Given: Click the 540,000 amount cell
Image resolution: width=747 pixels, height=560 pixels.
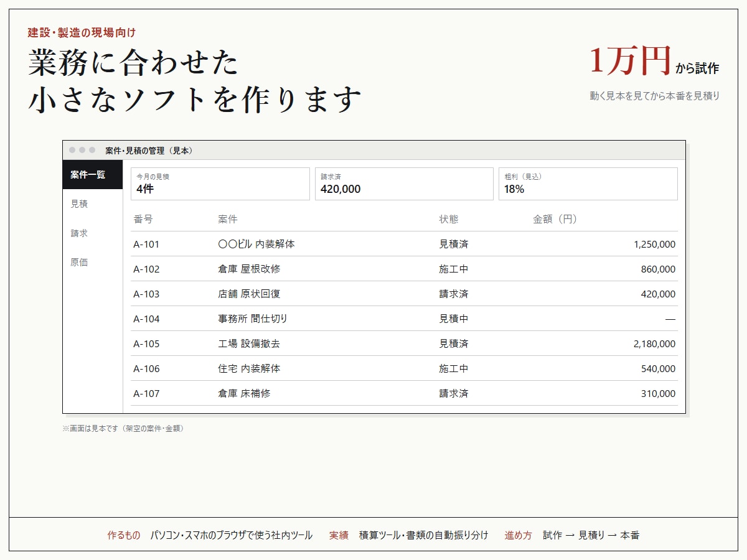Looking at the screenshot, I should (658, 368).
